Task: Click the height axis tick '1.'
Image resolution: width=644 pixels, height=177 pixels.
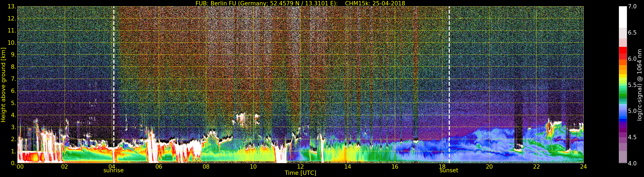Action: click(x=14, y=151)
